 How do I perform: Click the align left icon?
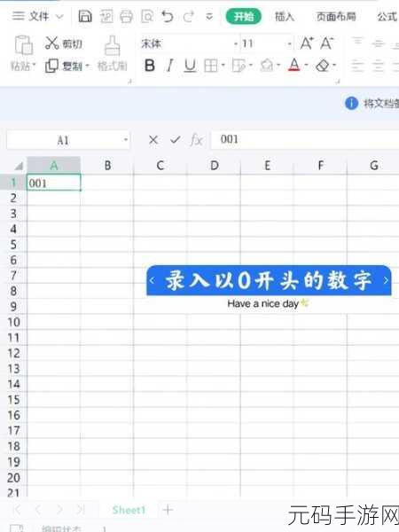(x=357, y=66)
